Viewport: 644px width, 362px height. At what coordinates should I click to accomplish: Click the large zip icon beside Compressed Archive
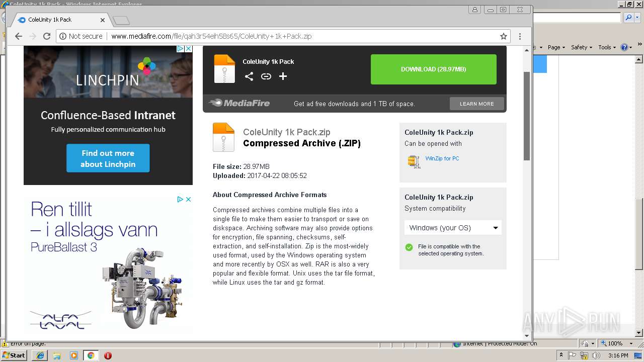223,137
